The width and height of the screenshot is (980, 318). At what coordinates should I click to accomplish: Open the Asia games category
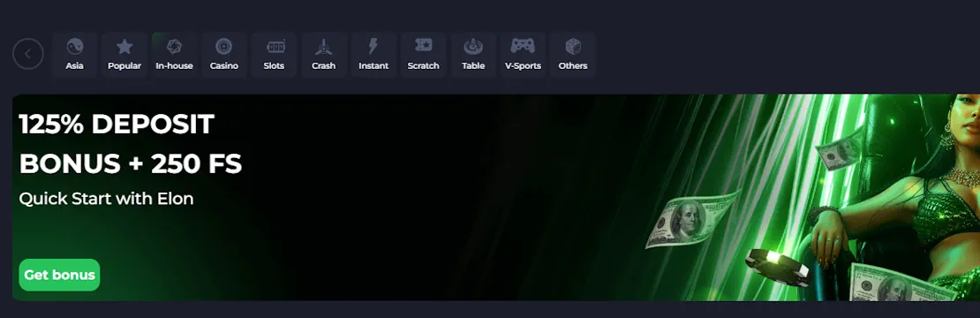click(x=74, y=55)
